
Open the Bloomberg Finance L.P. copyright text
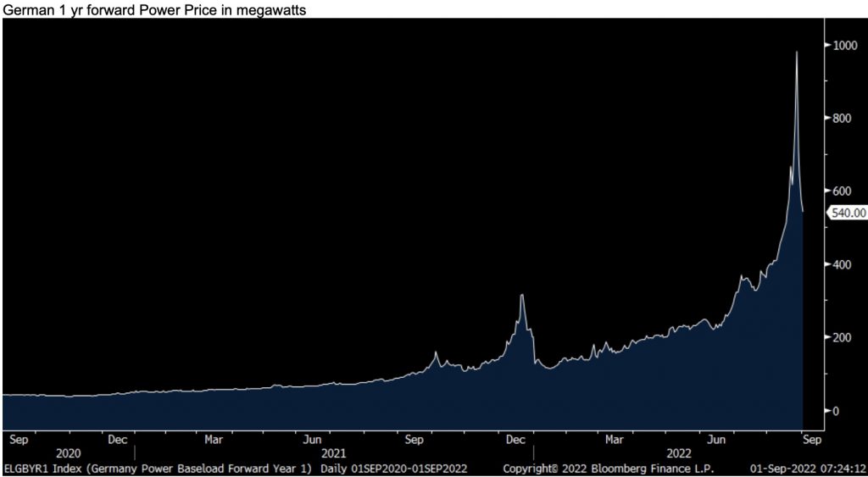tap(608, 468)
